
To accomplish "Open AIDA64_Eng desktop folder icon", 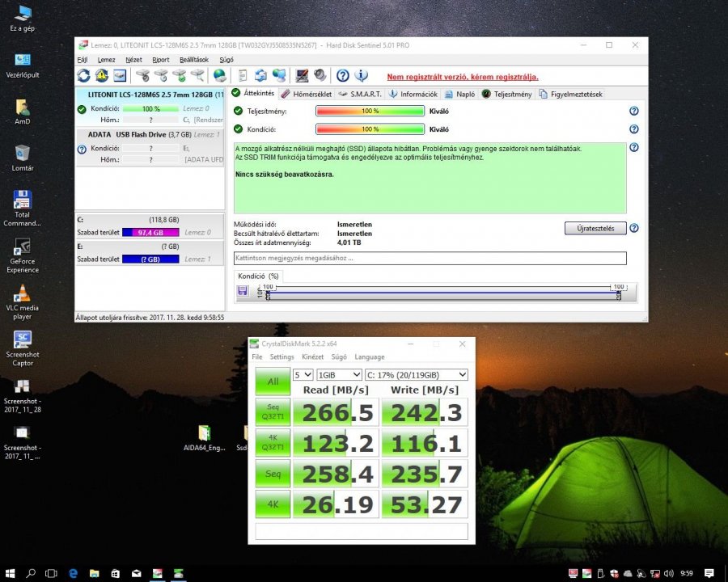I will pyautogui.click(x=205, y=437).
